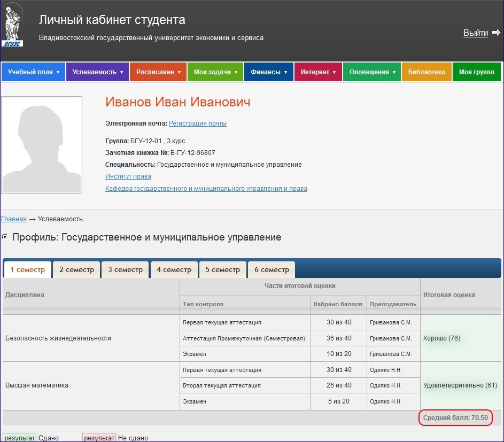The height and width of the screenshot is (442, 504).
Task: Open the Успеваемость dropdown menu
Action: 97,72
